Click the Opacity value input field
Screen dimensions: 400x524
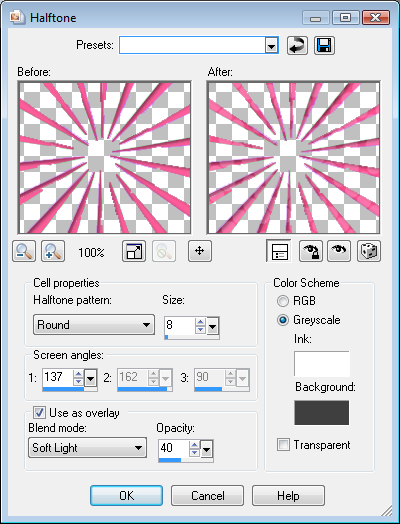[x=174, y=448]
